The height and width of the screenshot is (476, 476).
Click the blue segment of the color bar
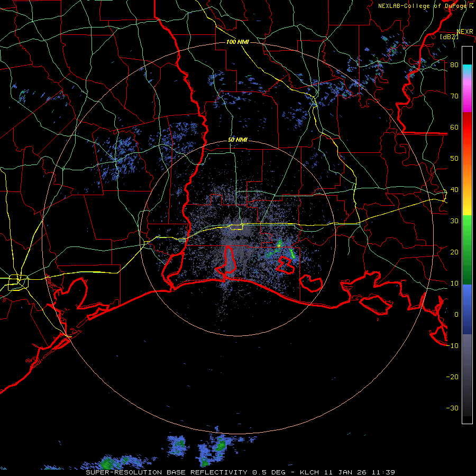pos(467,309)
